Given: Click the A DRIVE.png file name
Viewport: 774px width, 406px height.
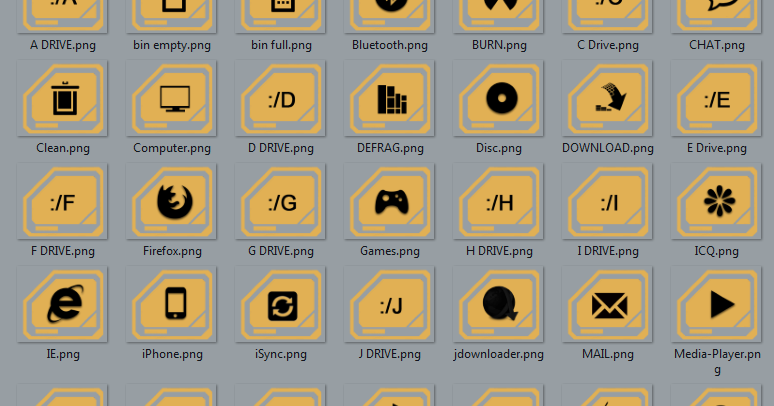Looking at the screenshot, I should [63, 45].
